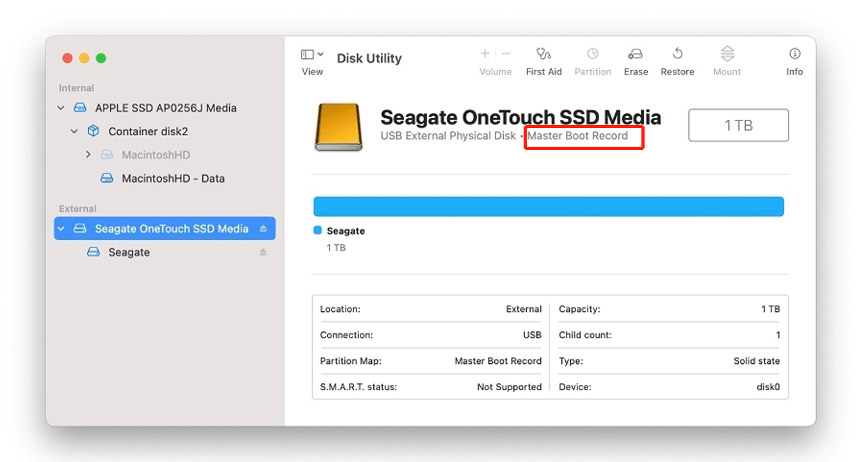The width and height of the screenshot is (868, 462).
Task: Click the blue Seagate legend swatch
Action: (317, 231)
